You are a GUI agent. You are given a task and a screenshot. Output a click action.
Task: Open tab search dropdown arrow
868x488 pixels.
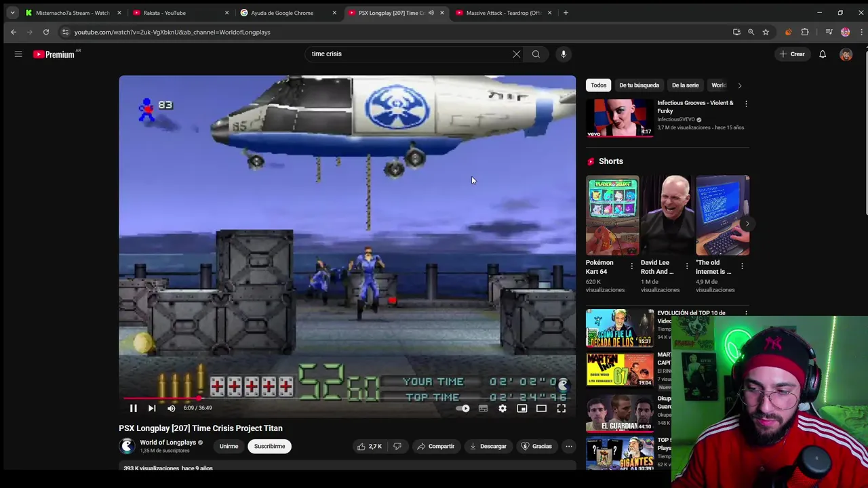point(12,13)
